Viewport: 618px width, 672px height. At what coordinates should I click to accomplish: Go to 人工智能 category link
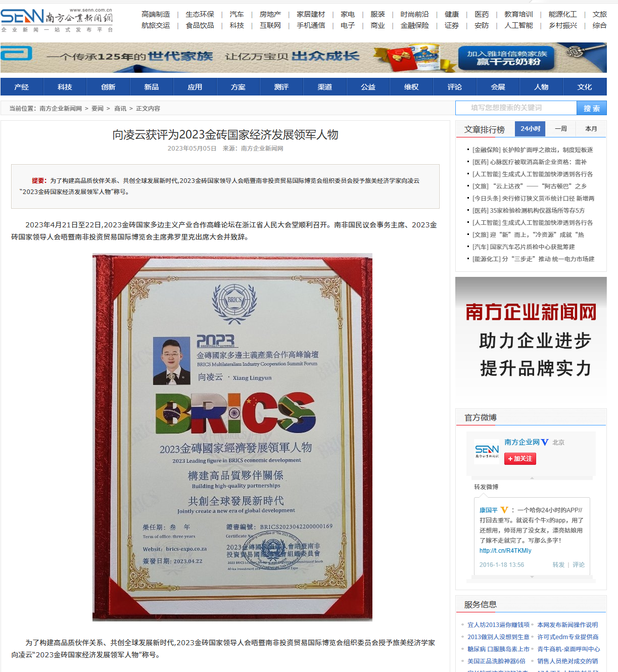pos(518,25)
